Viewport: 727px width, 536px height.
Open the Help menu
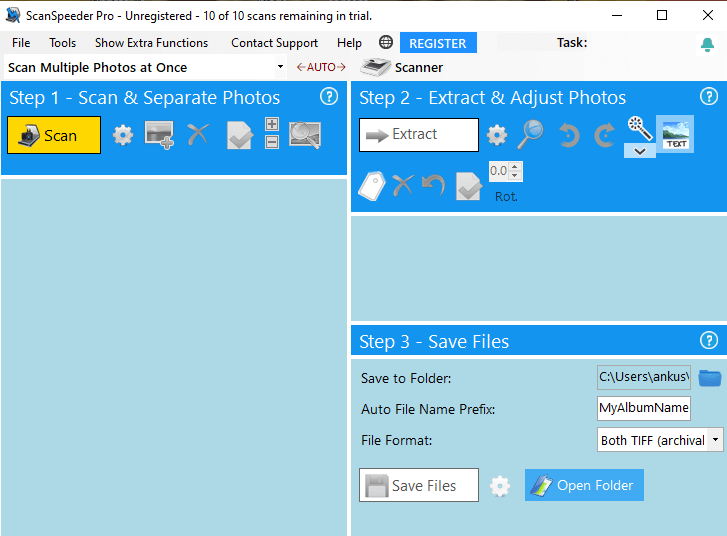[x=349, y=43]
